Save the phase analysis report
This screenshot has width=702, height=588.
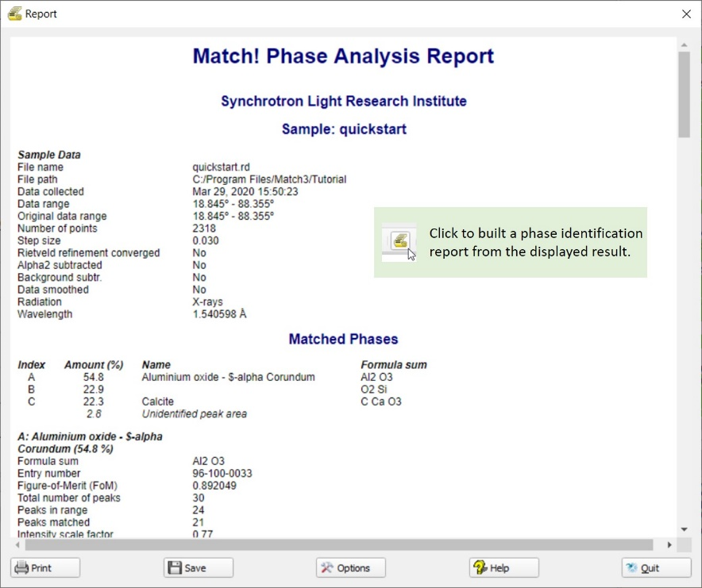(199, 568)
